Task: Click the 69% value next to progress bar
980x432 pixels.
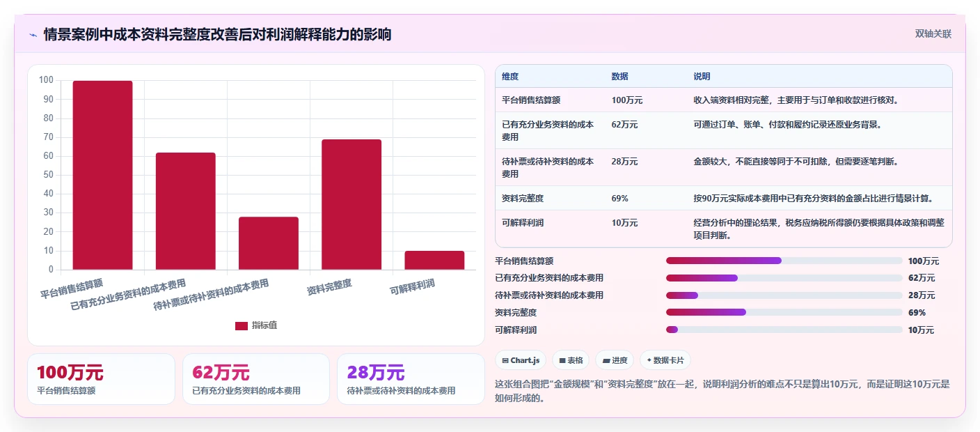Action: pos(917,313)
